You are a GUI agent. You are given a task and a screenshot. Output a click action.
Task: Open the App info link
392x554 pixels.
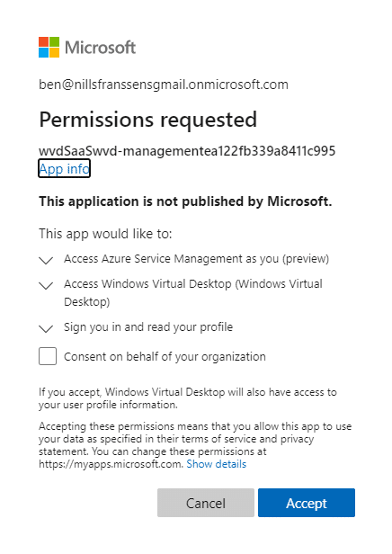click(x=64, y=168)
